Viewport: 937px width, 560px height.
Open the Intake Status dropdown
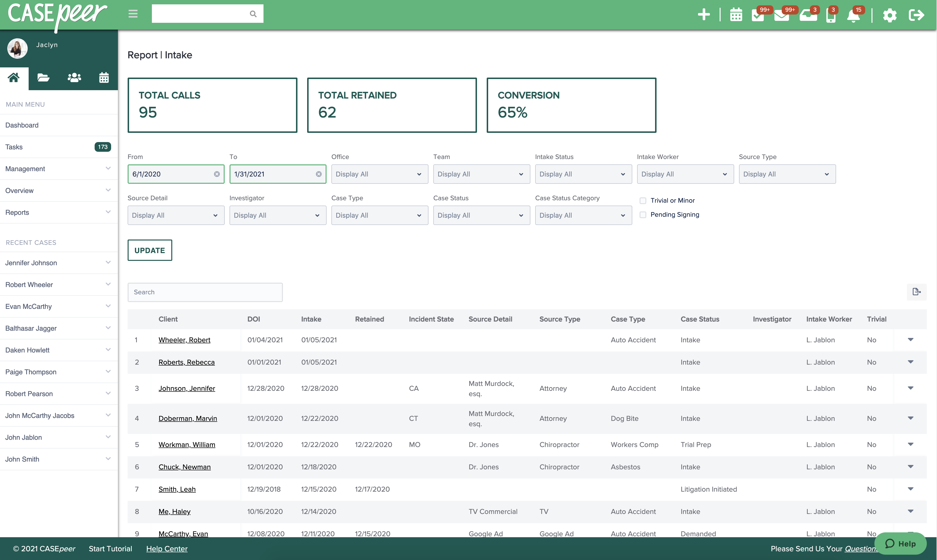(583, 174)
